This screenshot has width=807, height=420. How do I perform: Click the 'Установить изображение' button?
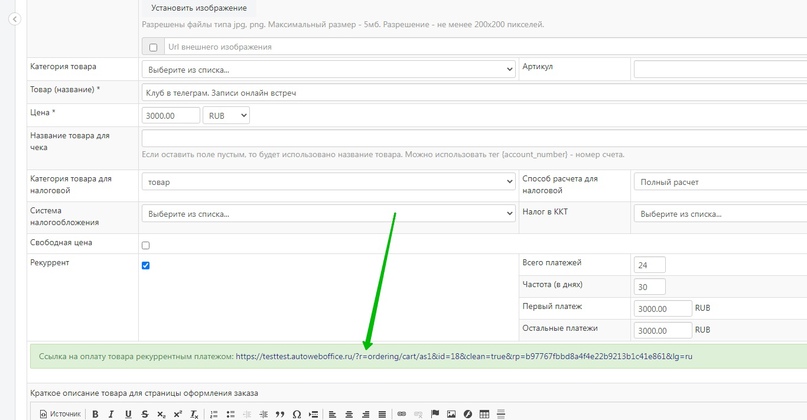[206, 8]
